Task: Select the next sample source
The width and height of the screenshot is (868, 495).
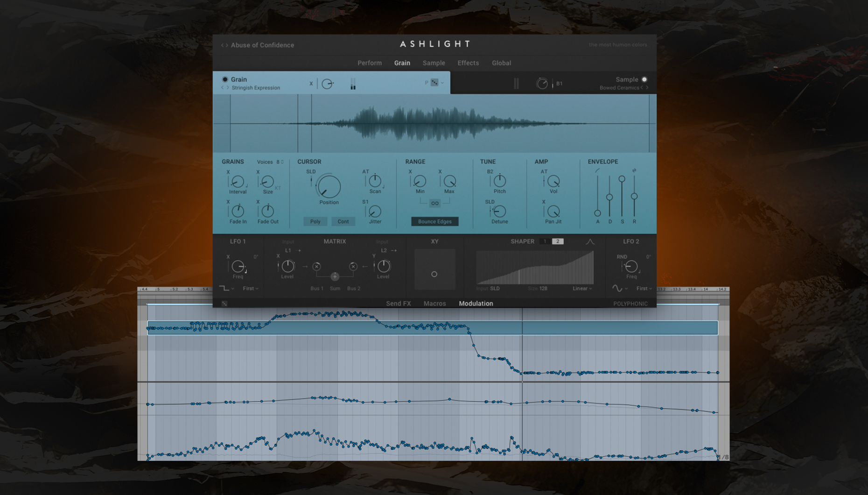Action: pyautogui.click(x=647, y=88)
